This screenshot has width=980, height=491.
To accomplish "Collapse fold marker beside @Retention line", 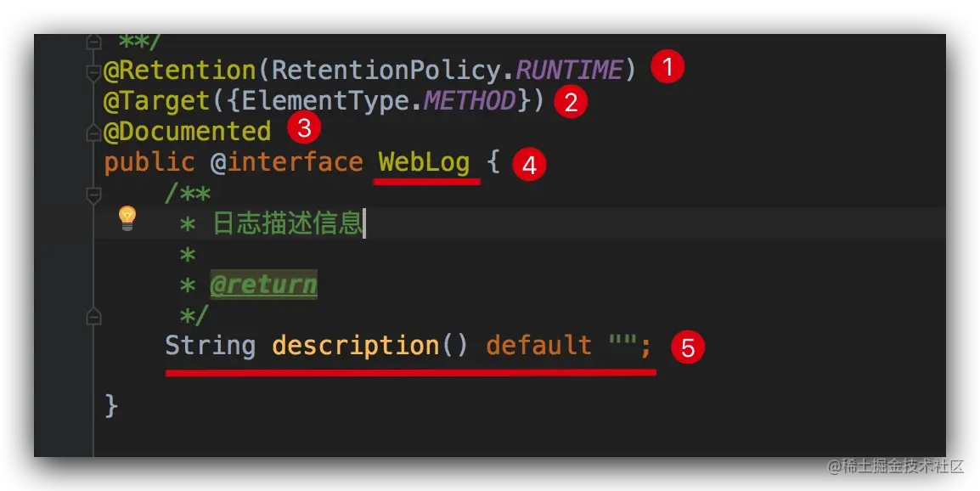I will coord(93,72).
